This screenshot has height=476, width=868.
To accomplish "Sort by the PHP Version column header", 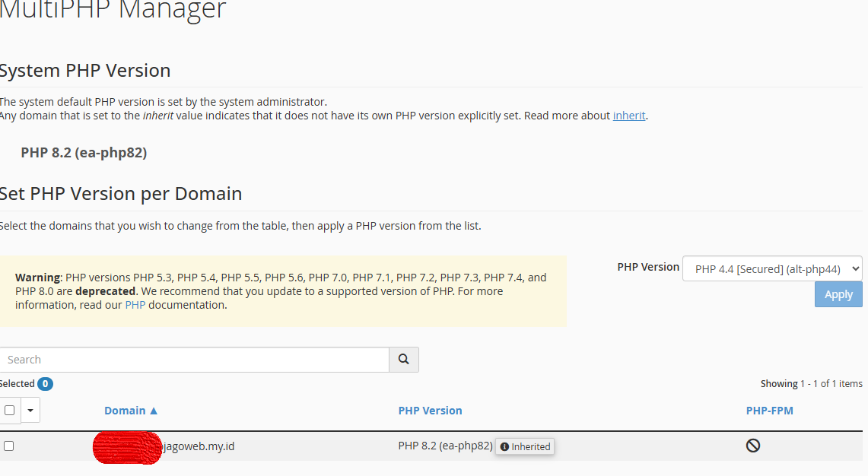I will pos(430,411).
